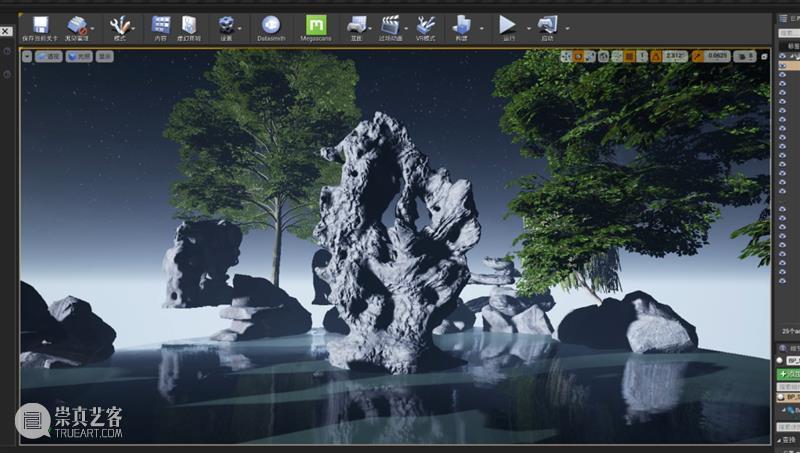This screenshot has width=800, height=453.
Task: Toggle scale snapping icon
Action: click(x=697, y=56)
